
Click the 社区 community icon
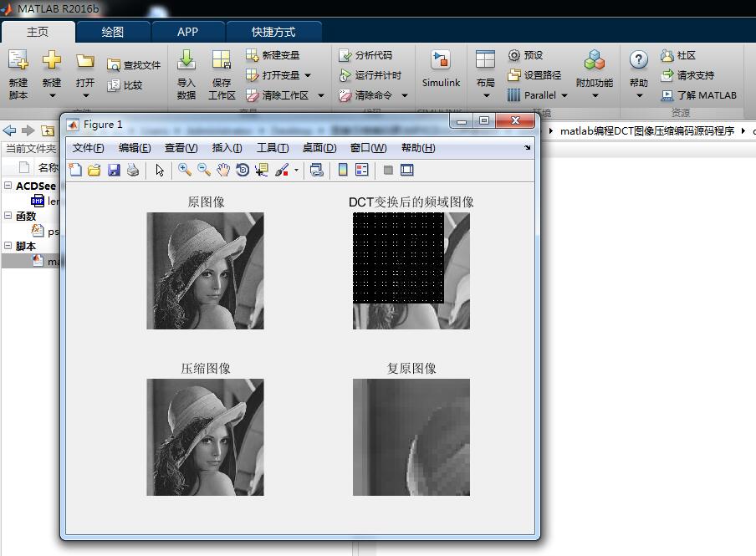point(667,55)
